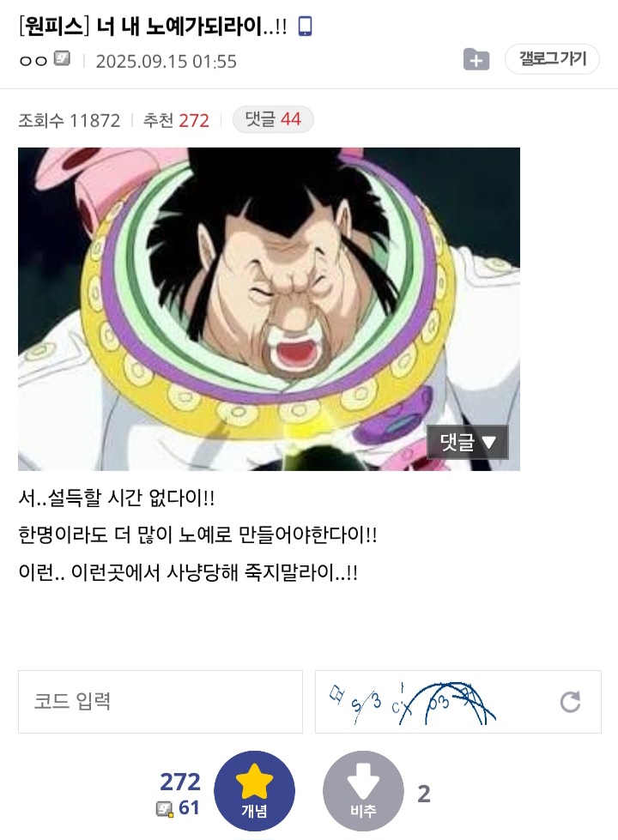Viewport: 618px width, 840px height.
Task: Click the 추천 272 stat in the header
Action: 176,120
